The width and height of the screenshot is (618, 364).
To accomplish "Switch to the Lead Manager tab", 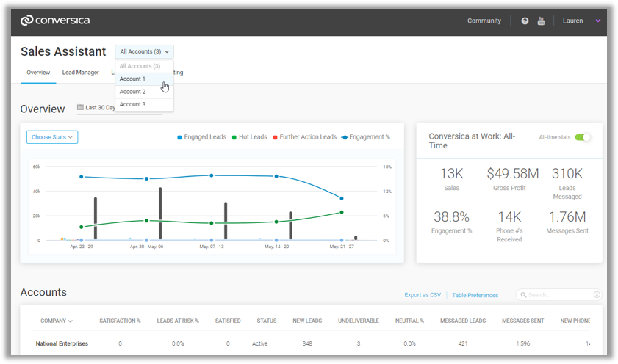I will (x=80, y=73).
